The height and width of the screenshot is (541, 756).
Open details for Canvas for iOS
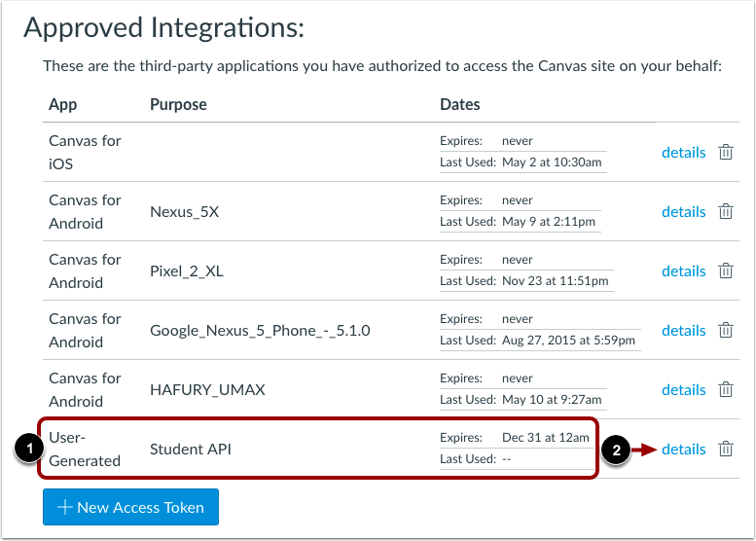683,153
